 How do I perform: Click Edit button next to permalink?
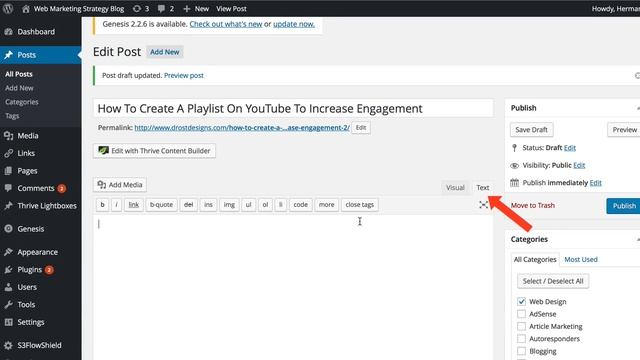click(361, 128)
